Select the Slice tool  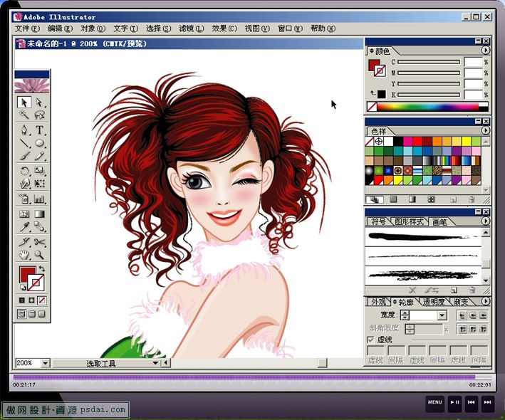[24, 242]
